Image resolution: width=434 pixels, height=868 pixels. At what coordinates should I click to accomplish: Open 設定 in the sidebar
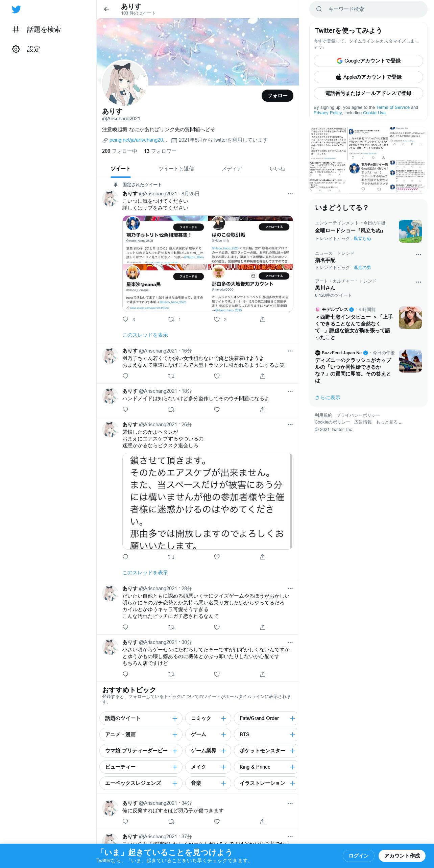click(26, 49)
